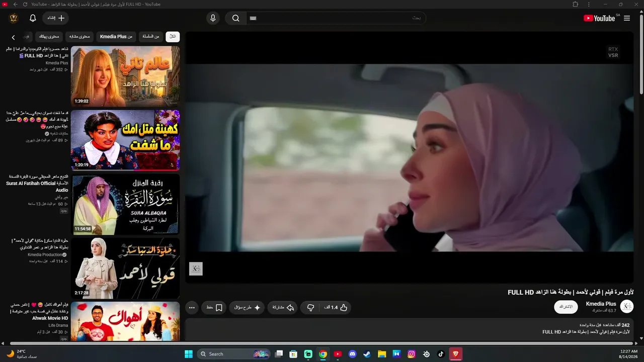The width and height of the screenshot is (644, 362).
Task: Open more actions three-dot menu
Action: click(x=192, y=307)
